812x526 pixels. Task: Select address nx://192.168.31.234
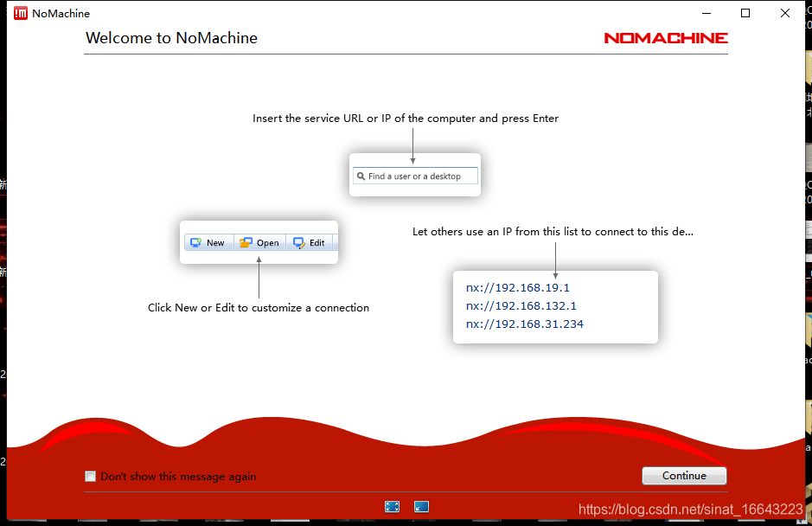[x=525, y=324]
